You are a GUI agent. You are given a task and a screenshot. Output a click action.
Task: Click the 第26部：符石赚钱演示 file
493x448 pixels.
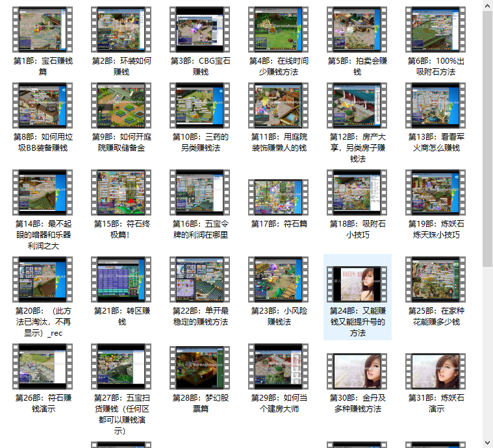pyautogui.click(x=43, y=366)
